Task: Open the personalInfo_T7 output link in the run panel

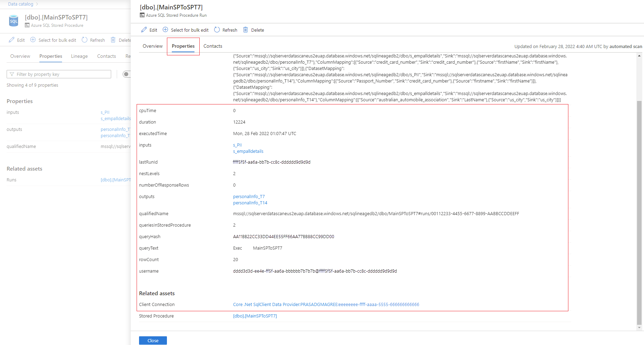Action: point(249,197)
